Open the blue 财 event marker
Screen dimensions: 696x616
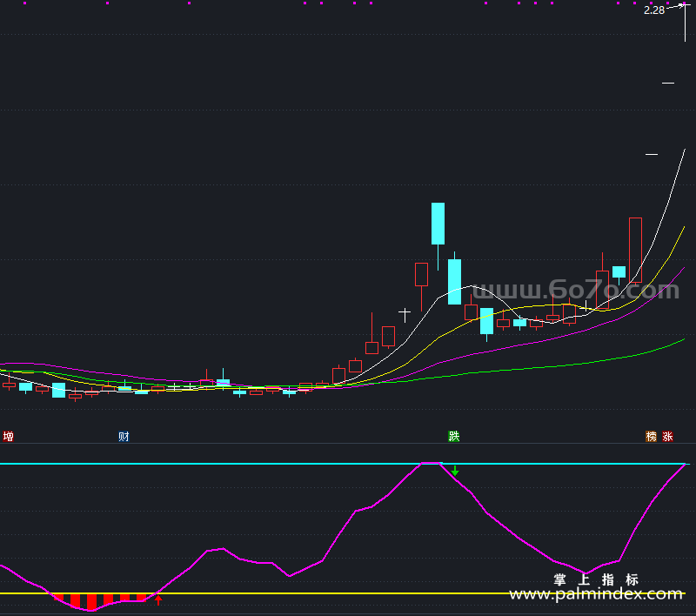point(124,436)
